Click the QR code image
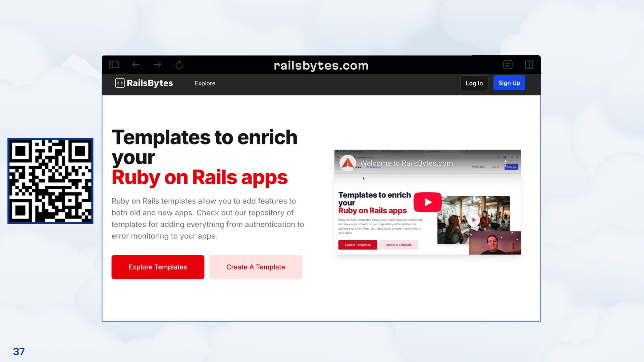The image size is (644, 362). [50, 181]
